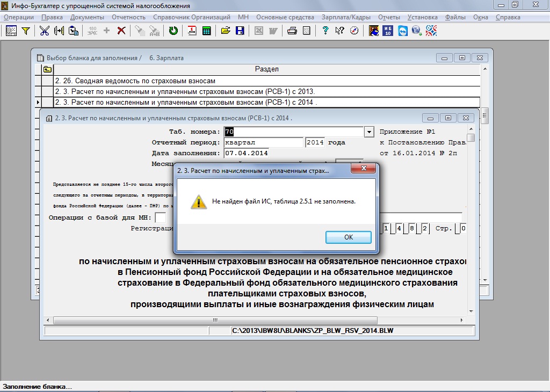Viewport: 550px width, 392px height.
Task: Open the Операции menu
Action: coord(19,17)
